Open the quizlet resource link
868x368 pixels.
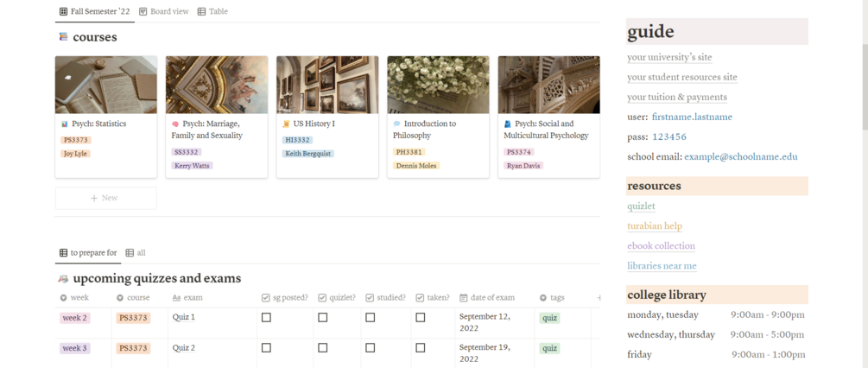pos(641,206)
